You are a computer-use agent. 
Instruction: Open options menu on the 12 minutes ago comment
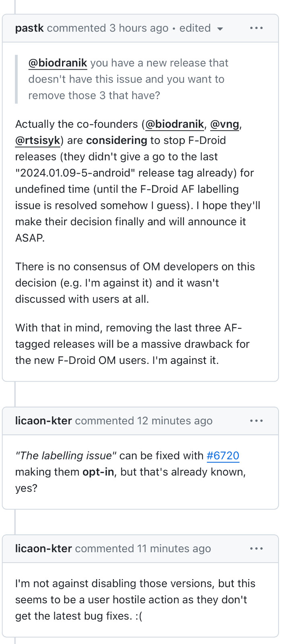(256, 421)
